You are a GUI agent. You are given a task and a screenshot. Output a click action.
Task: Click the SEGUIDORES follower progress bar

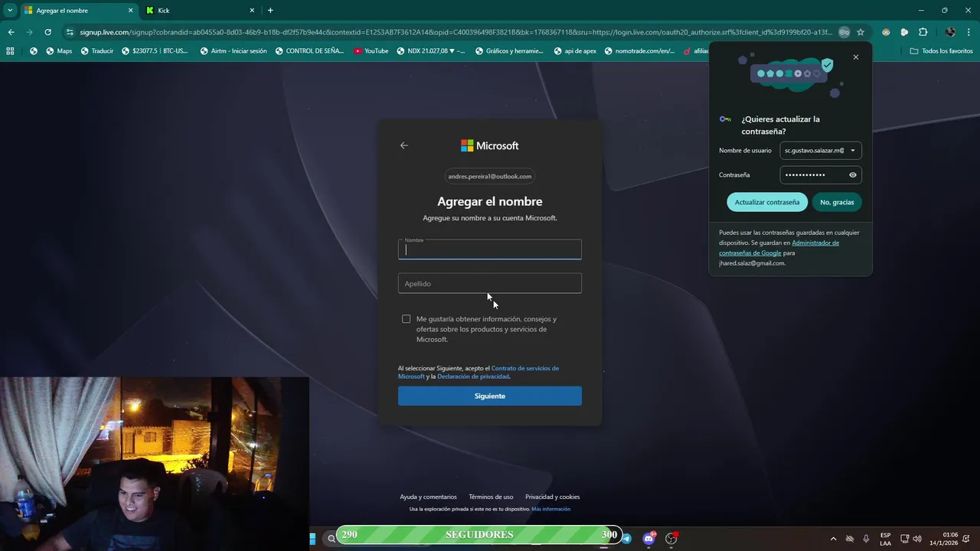(479, 534)
